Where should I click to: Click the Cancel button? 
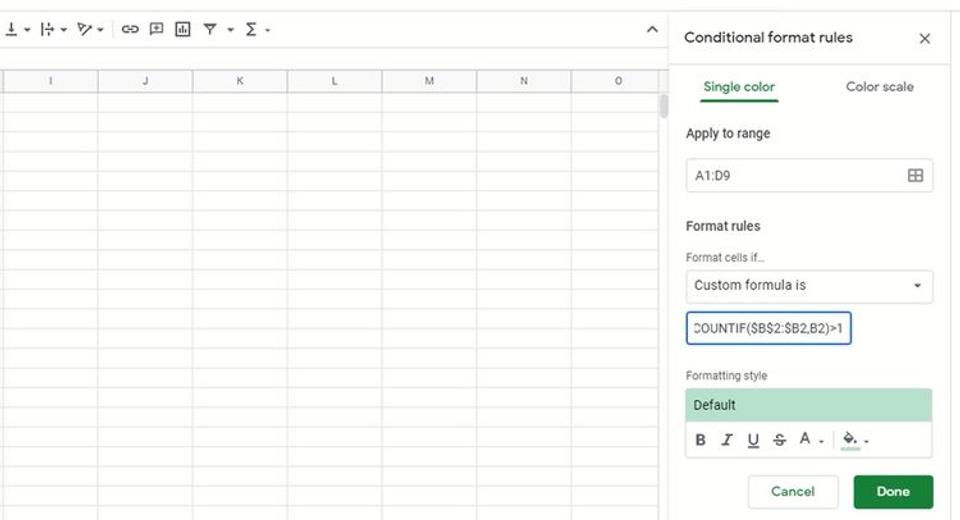pos(793,492)
